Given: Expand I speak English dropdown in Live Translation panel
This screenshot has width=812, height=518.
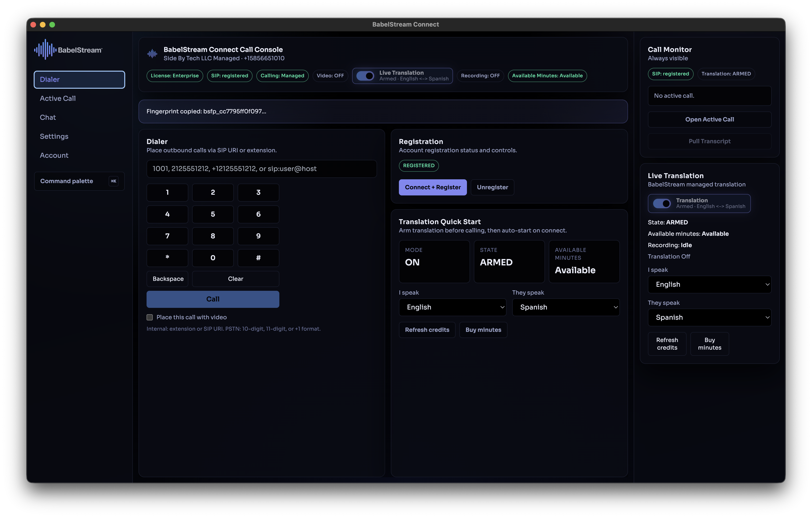Looking at the screenshot, I should pos(710,285).
